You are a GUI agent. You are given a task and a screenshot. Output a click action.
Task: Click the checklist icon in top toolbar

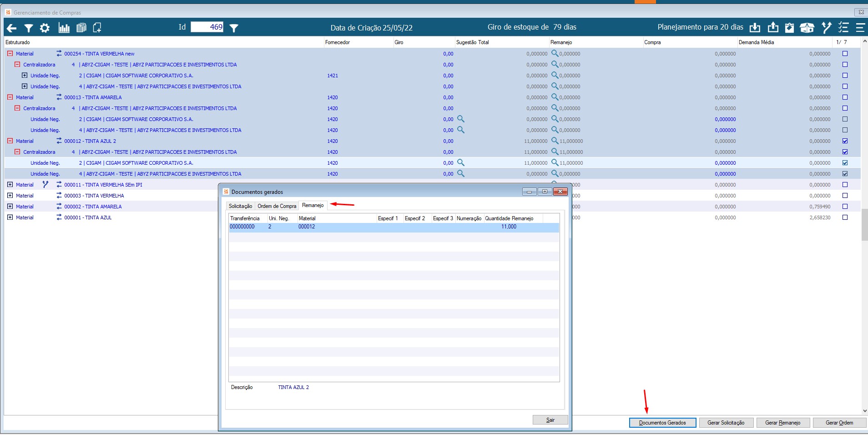843,28
